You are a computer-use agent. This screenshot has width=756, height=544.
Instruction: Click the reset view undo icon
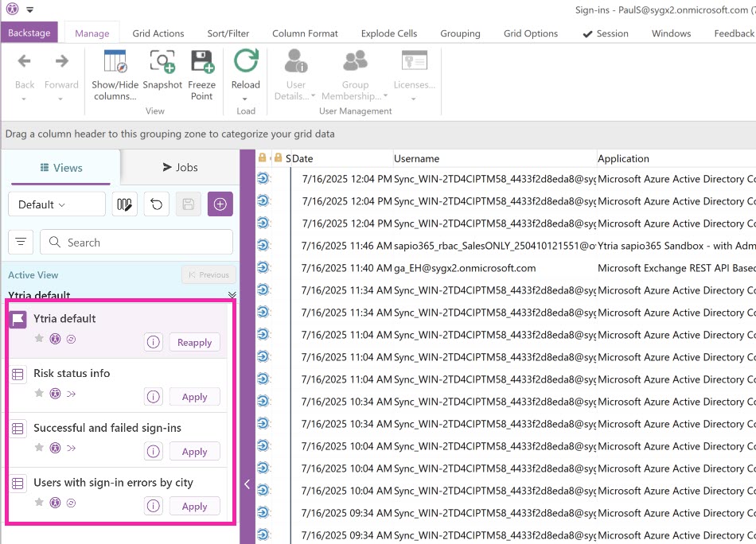click(157, 204)
